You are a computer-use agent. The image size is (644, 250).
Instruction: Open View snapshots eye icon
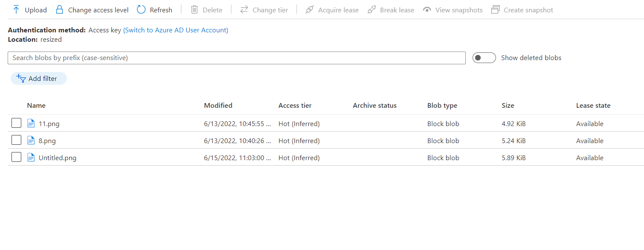(427, 9)
